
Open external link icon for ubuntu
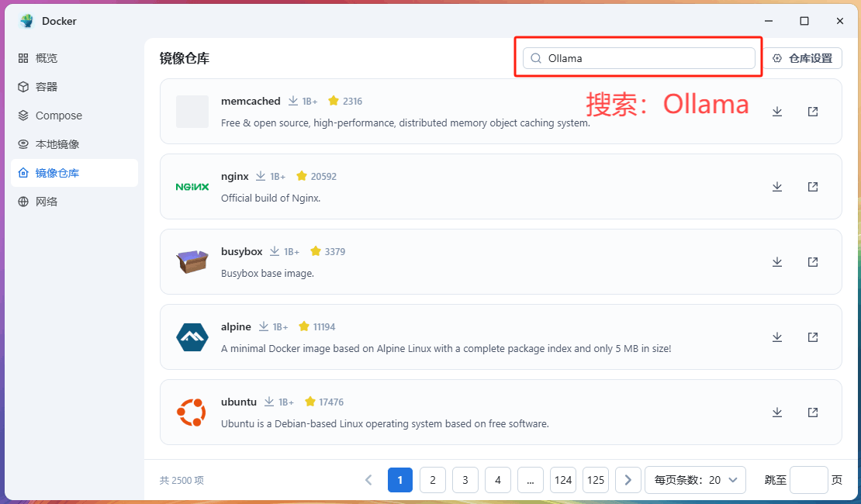[x=813, y=413]
